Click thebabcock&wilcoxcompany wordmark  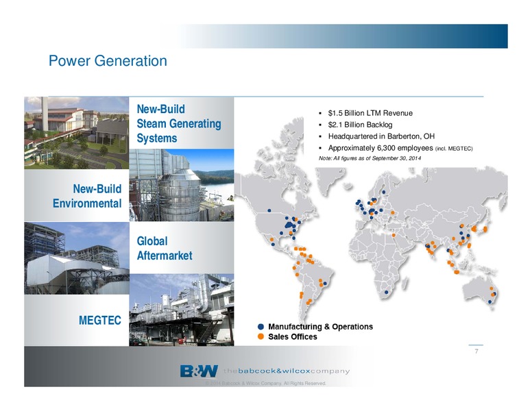coord(287,371)
